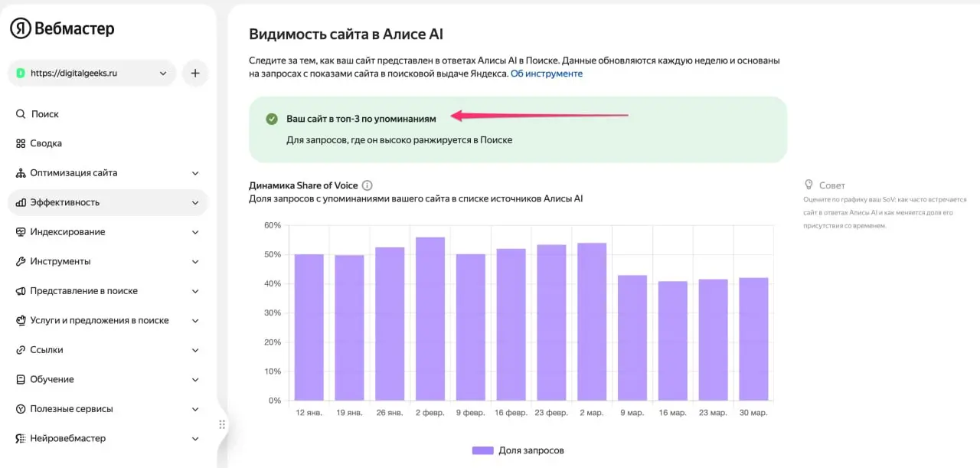Viewport: 980px width, 468px height.
Task: Open the site selector dropdown digitalgeeks.ru
Action: pyautogui.click(x=92, y=74)
